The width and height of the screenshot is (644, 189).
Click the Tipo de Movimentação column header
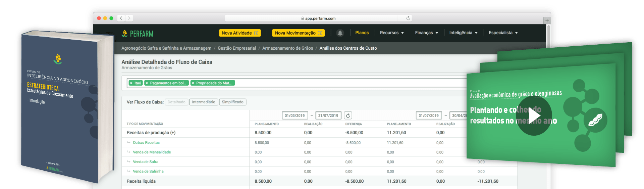(x=145, y=124)
